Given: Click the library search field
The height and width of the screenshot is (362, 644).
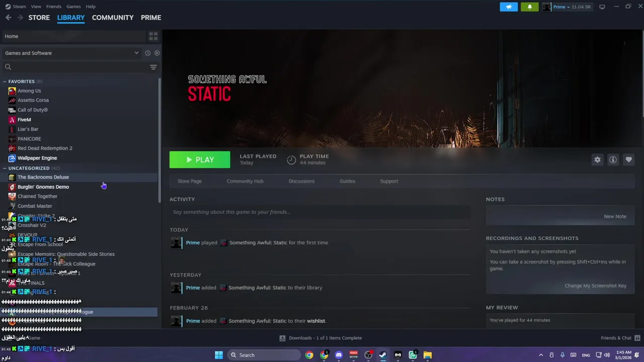Looking at the screenshot, I should (x=75, y=67).
